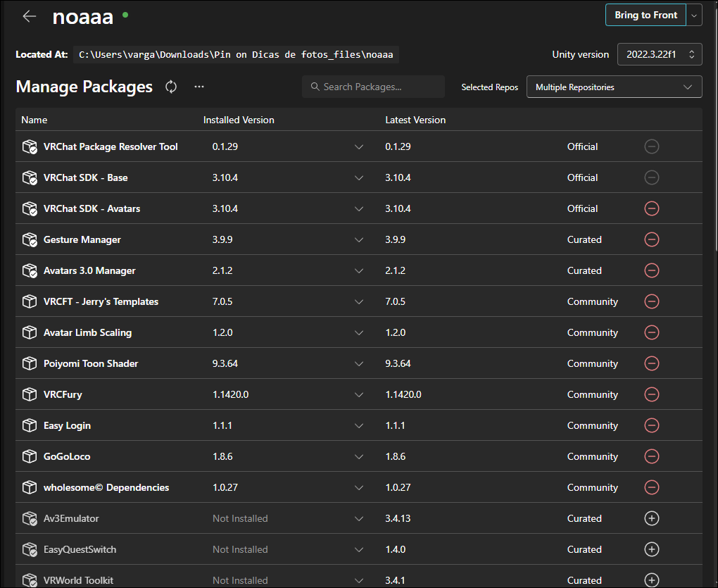Click disabled remove icon for VRChat SDK - Base
718x588 pixels.
tap(651, 177)
